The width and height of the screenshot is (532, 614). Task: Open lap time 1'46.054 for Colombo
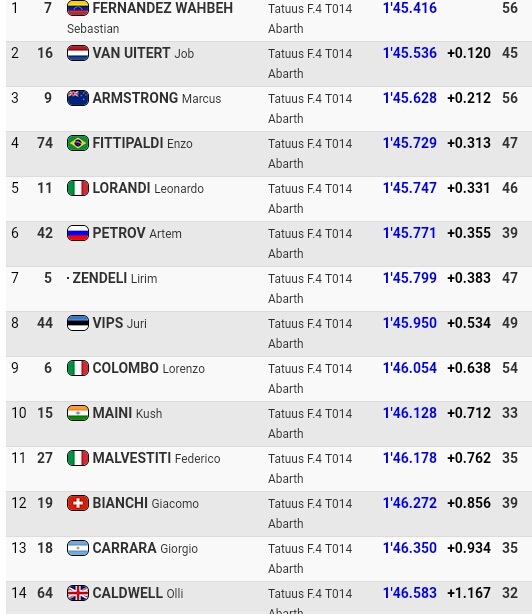[409, 368]
